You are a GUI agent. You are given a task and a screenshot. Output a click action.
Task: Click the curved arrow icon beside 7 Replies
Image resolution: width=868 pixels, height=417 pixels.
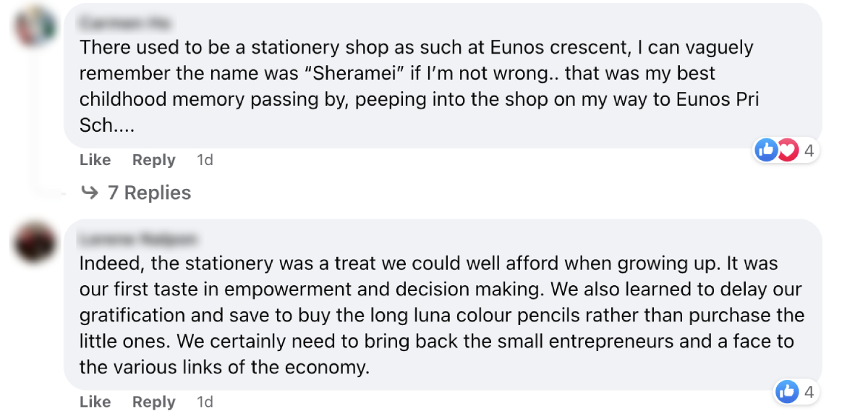90,192
